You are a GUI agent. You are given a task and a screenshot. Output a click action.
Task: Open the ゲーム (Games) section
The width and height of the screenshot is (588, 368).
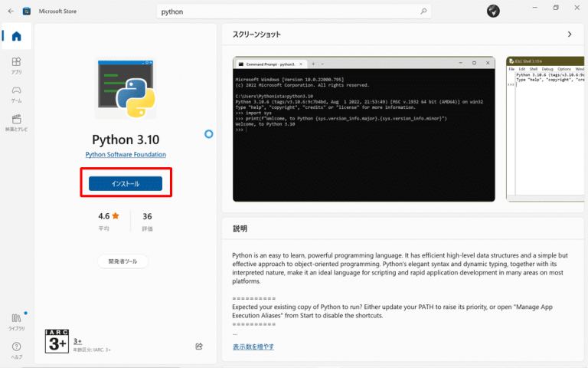[x=16, y=94]
